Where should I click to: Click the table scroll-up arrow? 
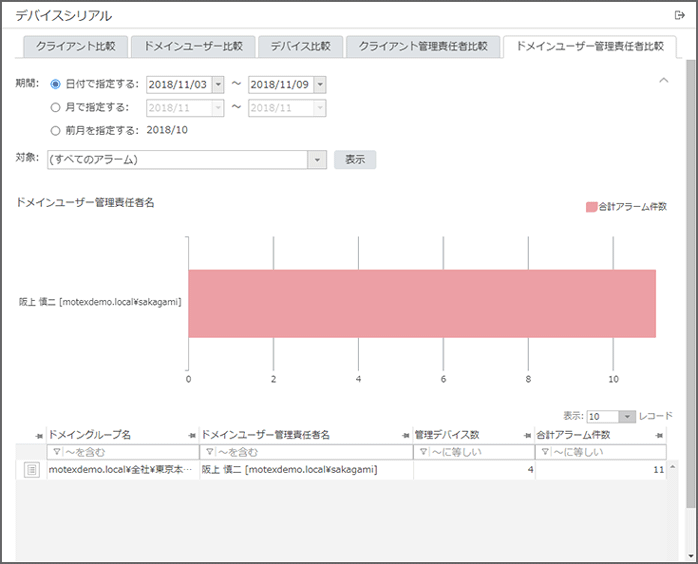pyautogui.click(x=673, y=467)
